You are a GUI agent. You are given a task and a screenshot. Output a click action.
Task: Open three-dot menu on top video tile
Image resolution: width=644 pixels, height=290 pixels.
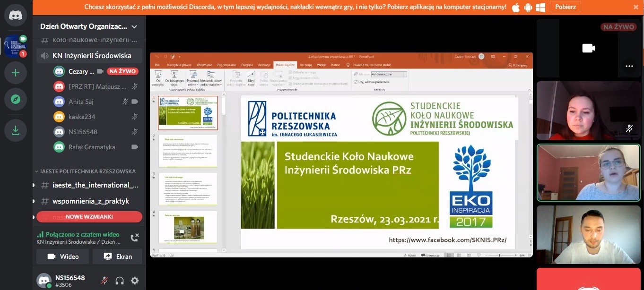pos(629,67)
